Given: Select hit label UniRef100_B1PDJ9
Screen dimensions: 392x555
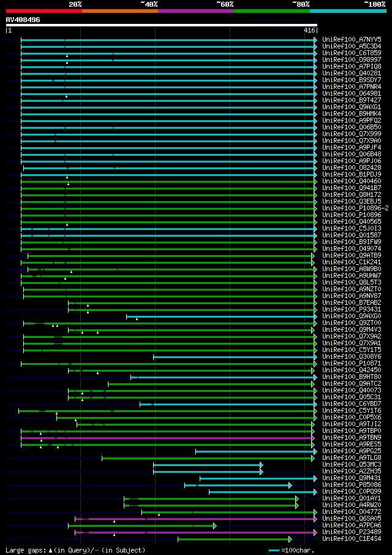Looking at the screenshot, I should pos(352,175).
